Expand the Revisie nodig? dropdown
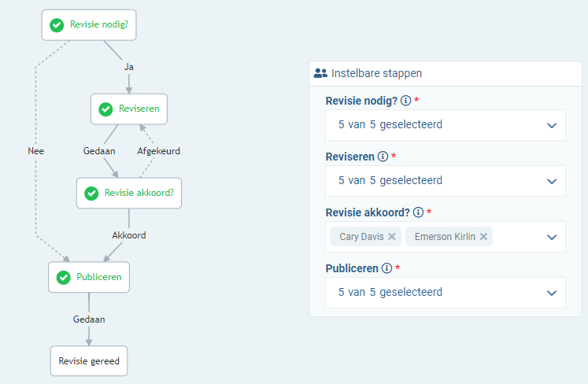 [x=552, y=125]
